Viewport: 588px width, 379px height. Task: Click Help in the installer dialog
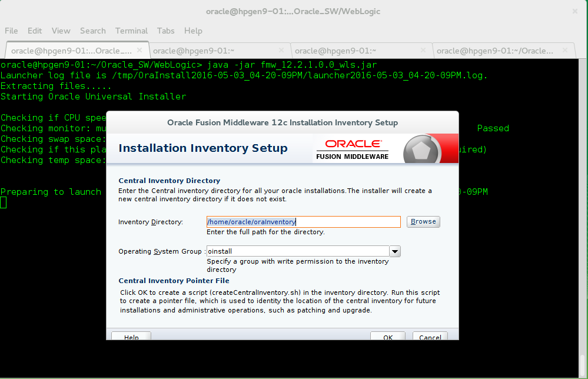[131, 336]
